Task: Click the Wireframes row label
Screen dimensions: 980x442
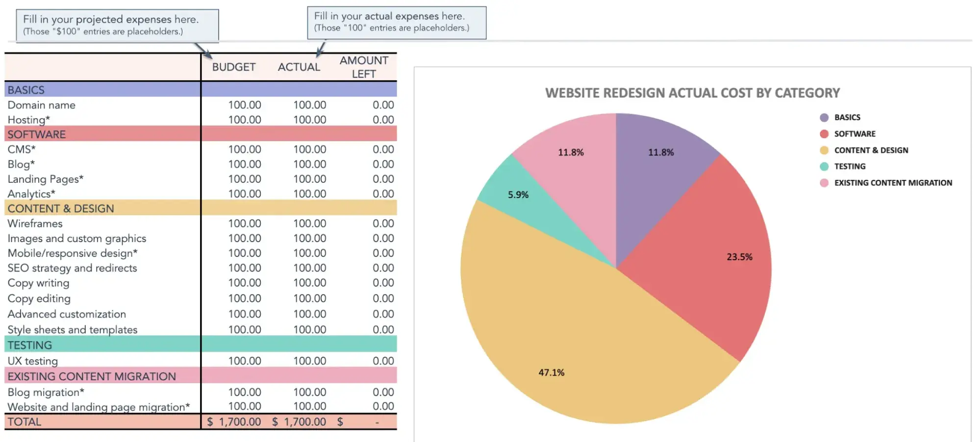Action: point(35,224)
